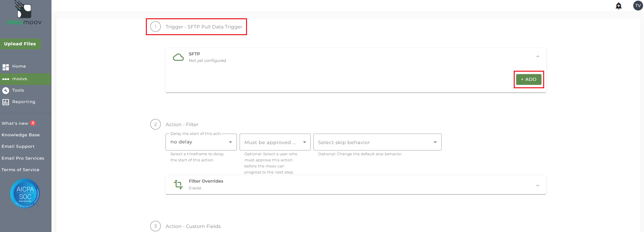Open What's new in sidebar

point(15,123)
